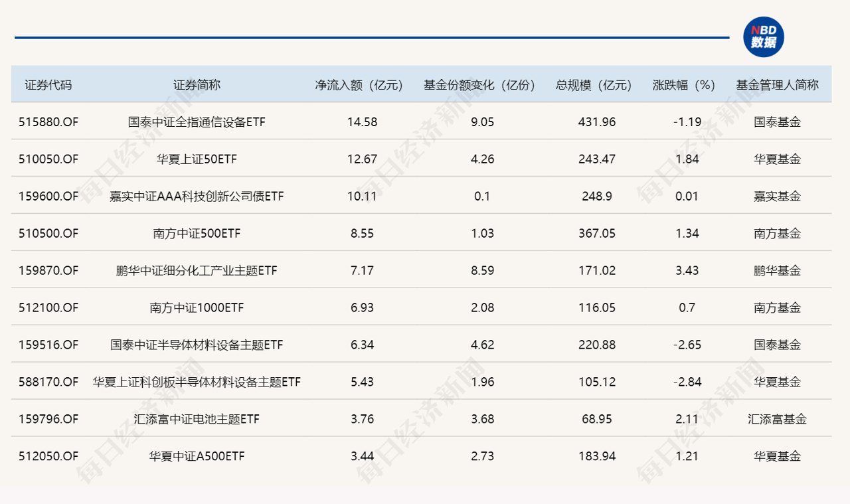Select share change value 4.62
Viewport: 850px width, 504px height.
[x=482, y=345]
